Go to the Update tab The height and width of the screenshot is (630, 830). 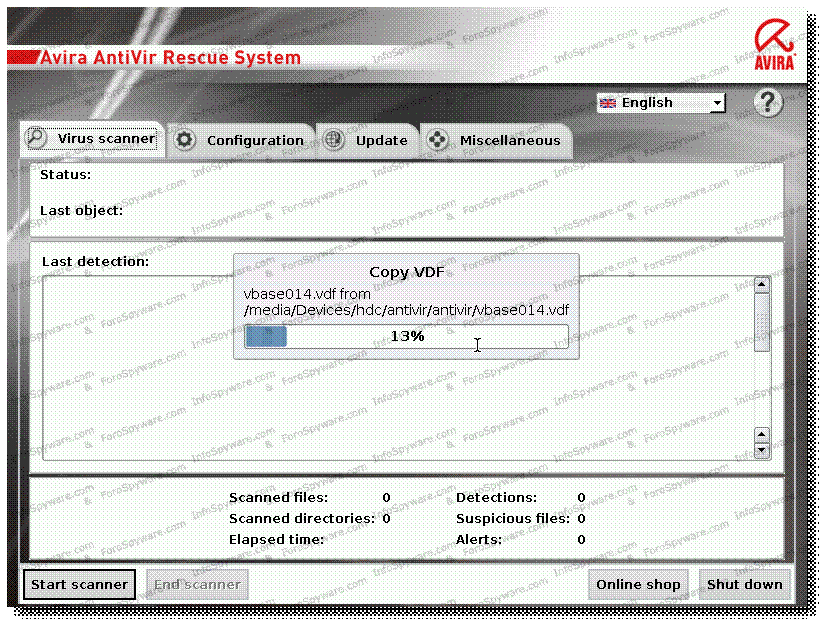tap(367, 140)
